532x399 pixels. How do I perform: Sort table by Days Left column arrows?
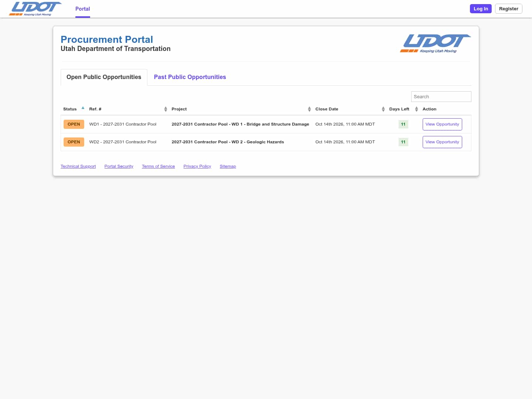(416, 109)
